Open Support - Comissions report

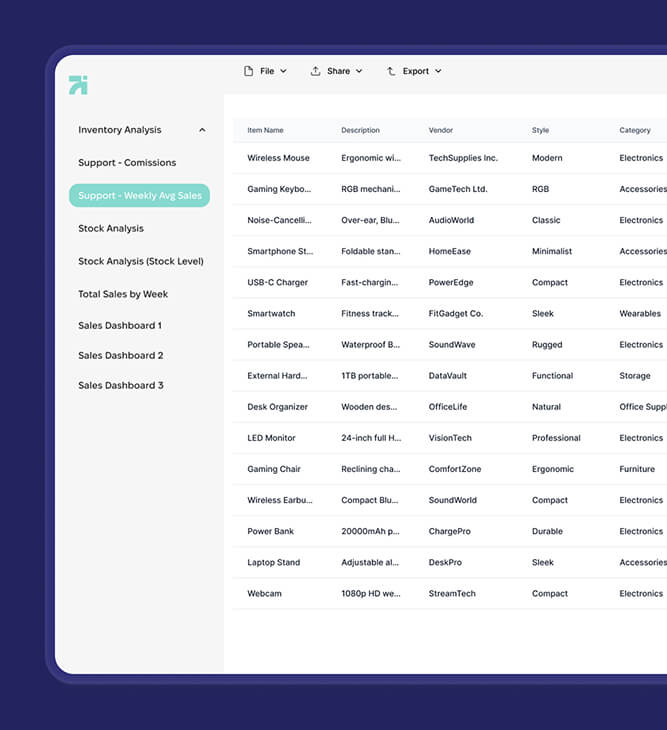click(127, 163)
